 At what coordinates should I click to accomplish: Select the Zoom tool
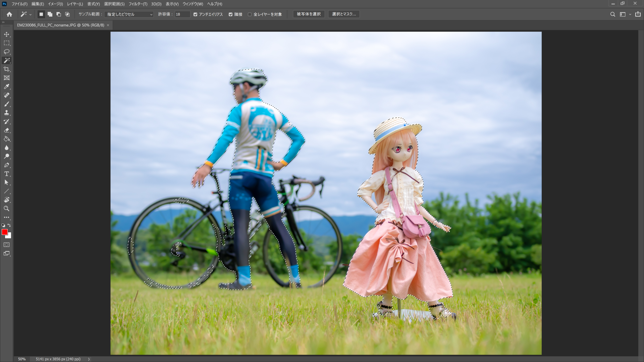tap(7, 209)
